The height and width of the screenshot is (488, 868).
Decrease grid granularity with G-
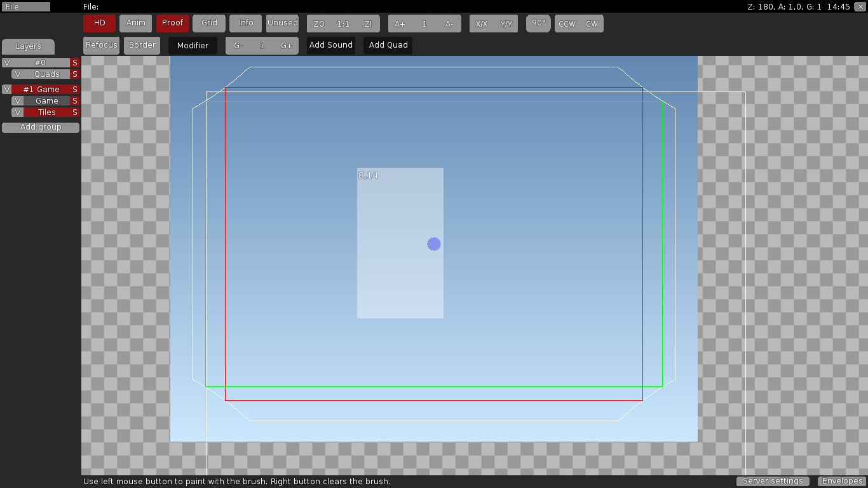(x=238, y=45)
